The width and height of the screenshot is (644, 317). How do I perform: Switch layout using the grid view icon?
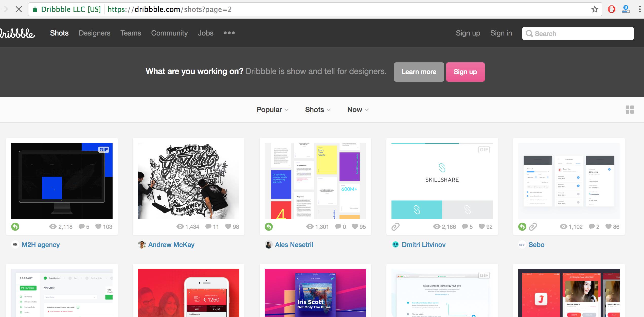point(630,110)
